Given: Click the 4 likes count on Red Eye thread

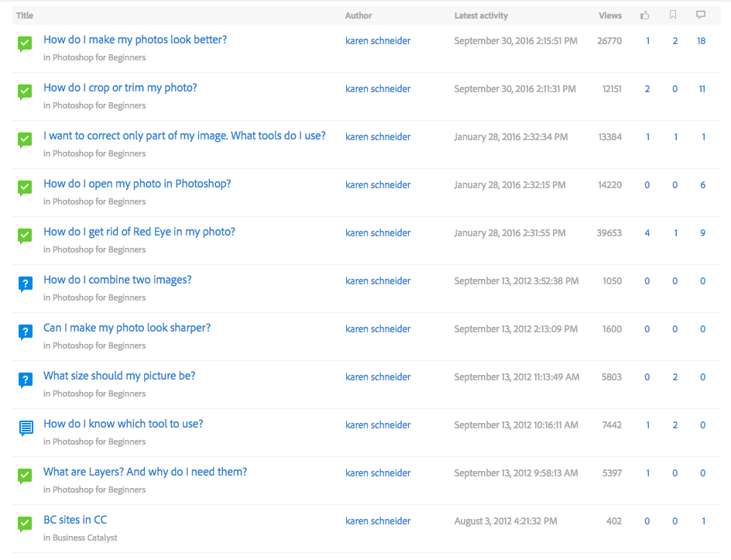Looking at the screenshot, I should point(647,233).
